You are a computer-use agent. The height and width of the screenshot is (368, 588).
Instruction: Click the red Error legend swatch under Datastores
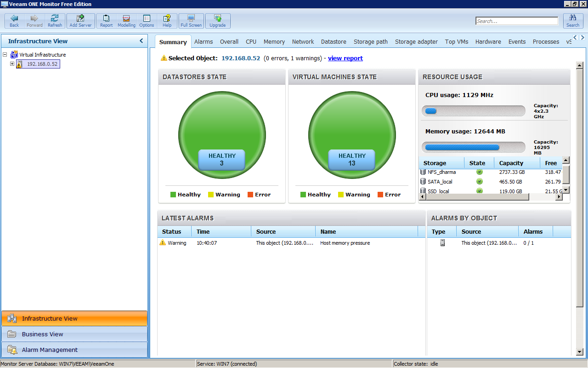coord(250,195)
